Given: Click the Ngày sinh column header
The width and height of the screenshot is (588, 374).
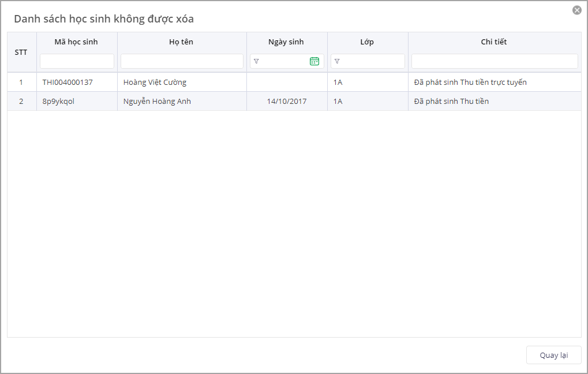Looking at the screenshot, I should tap(286, 42).
